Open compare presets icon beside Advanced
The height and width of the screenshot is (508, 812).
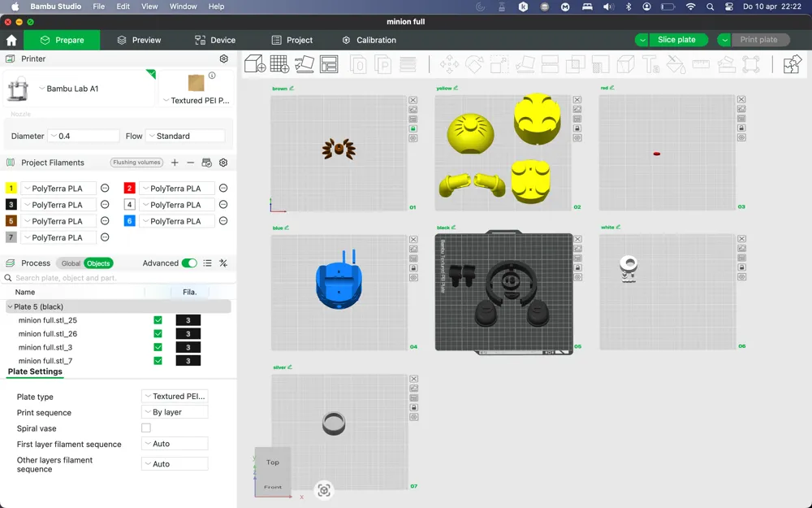[x=223, y=263]
